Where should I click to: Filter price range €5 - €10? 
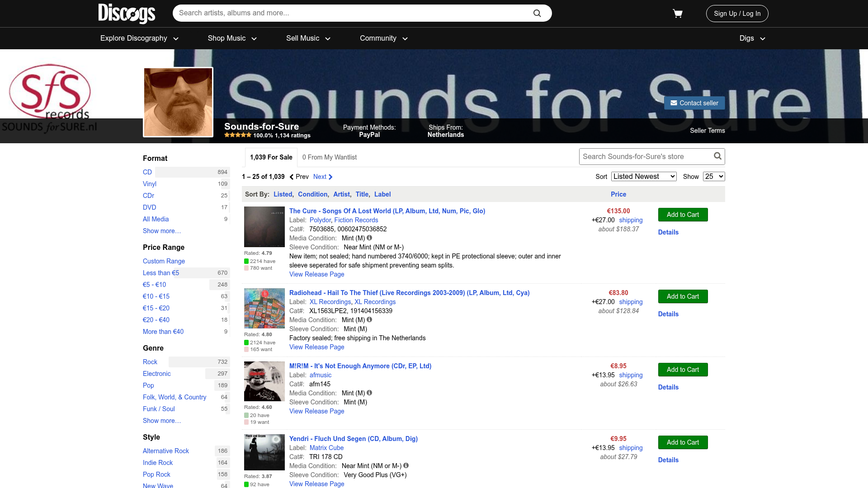154,285
